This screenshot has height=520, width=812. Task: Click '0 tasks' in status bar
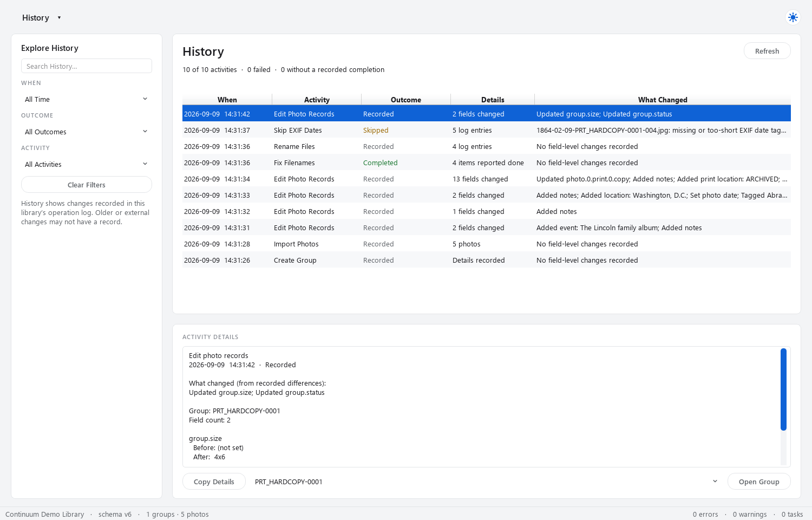pyautogui.click(x=793, y=514)
